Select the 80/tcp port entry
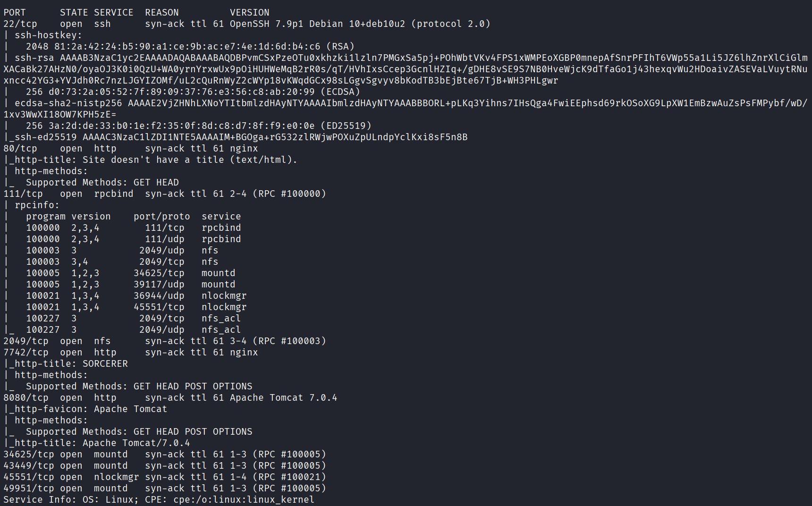812x506 pixels. 20,149
